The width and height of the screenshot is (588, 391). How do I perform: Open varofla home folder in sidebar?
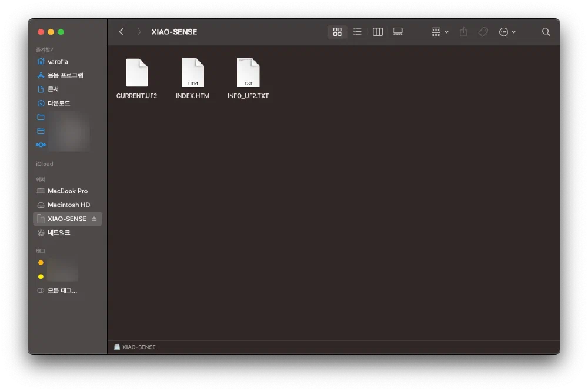[x=58, y=61]
